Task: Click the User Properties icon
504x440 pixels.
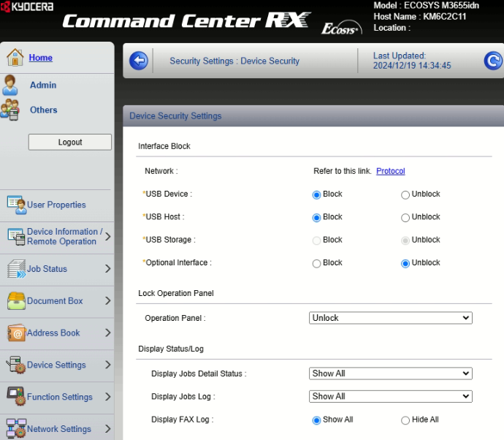Action: pos(16,205)
